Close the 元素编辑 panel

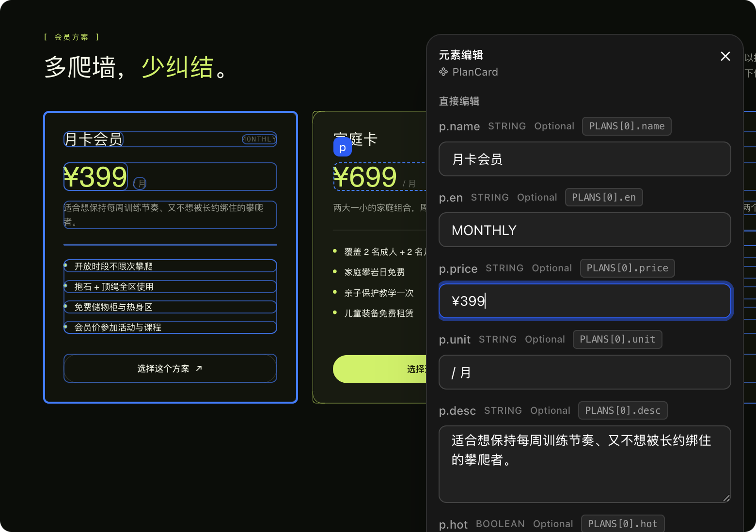[725, 56]
